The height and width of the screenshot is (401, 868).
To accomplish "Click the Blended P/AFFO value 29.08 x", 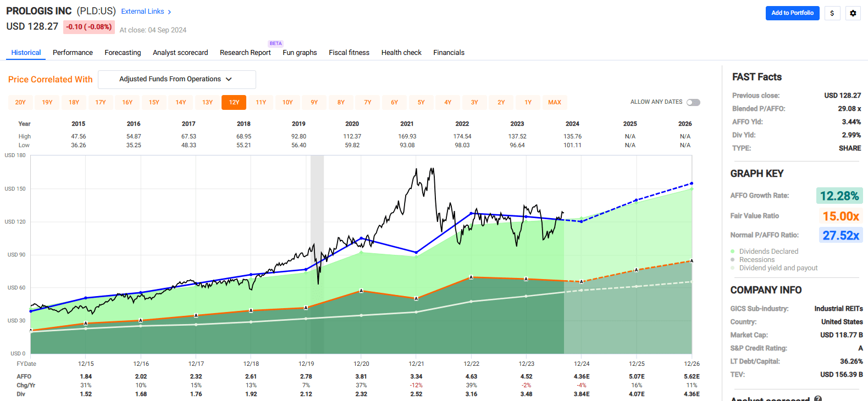I will (849, 109).
